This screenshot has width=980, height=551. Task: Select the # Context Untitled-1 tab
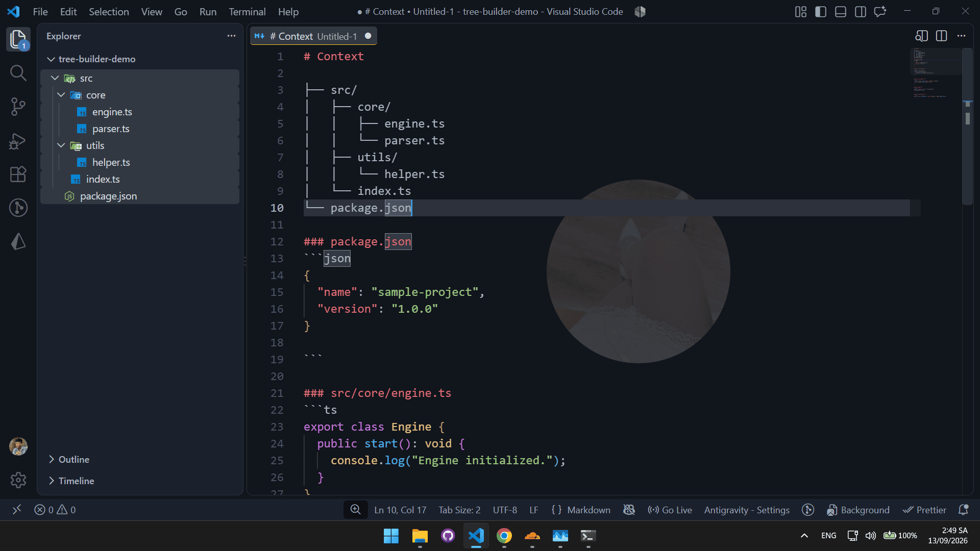coord(313,36)
